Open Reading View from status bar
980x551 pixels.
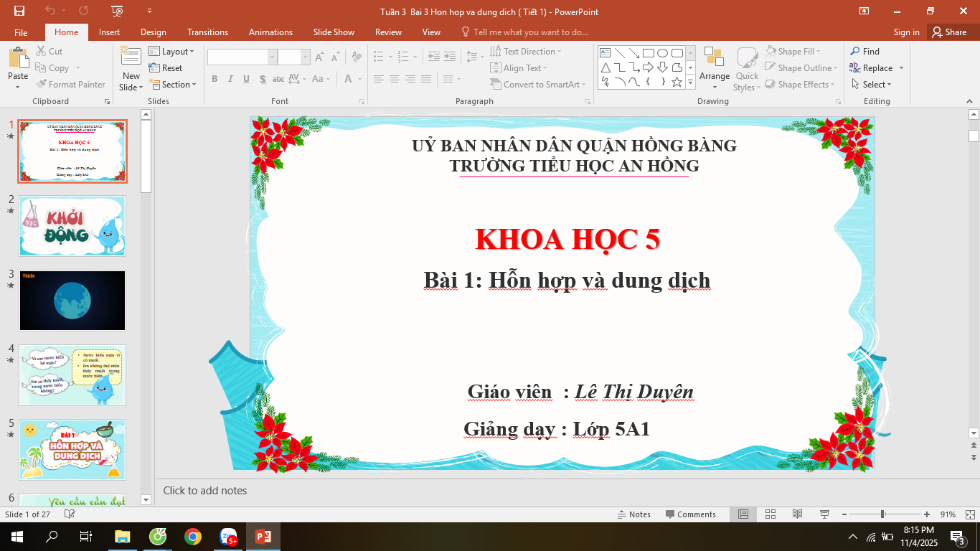(x=797, y=514)
